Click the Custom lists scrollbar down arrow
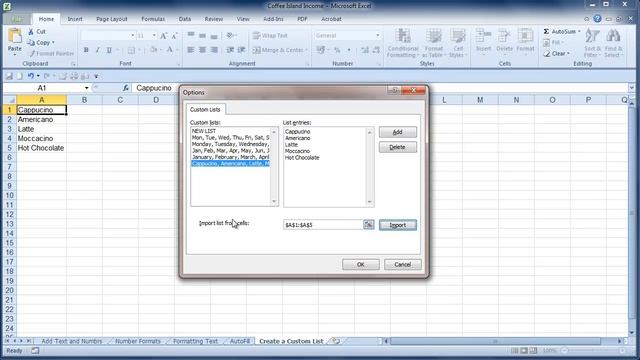 [x=274, y=202]
